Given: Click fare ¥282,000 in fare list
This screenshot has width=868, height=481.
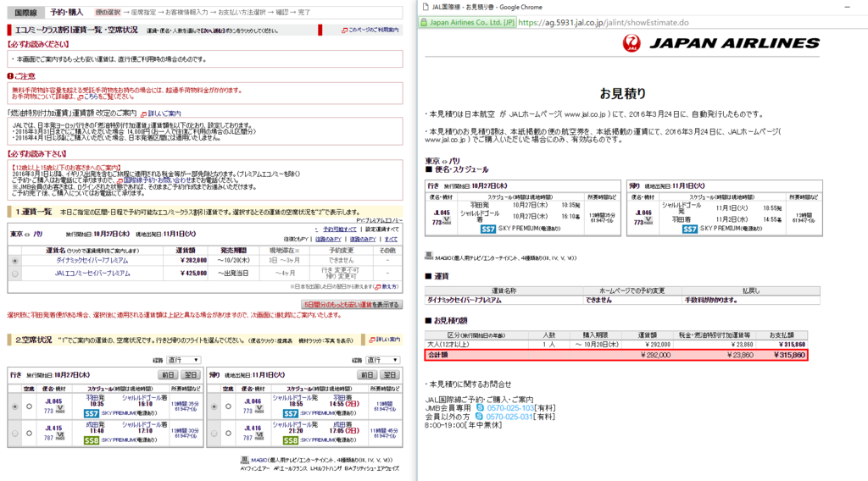Looking at the screenshot, I should [x=193, y=261].
